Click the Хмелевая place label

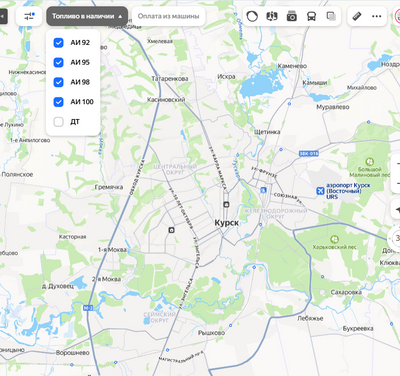160,41
